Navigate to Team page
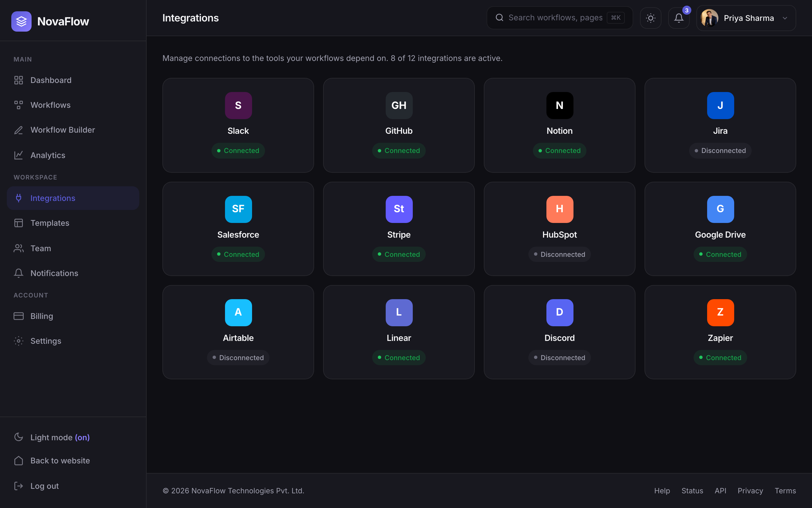Viewport: 812px width, 508px height. point(73,248)
